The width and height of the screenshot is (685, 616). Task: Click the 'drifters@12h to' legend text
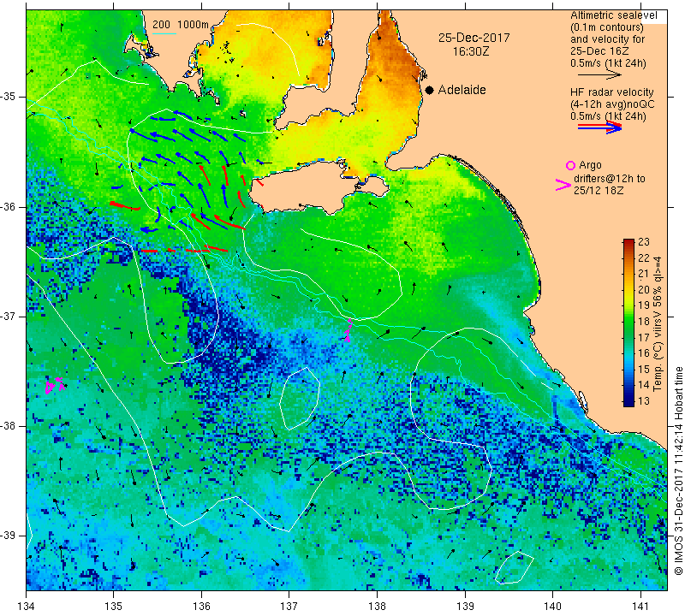pyautogui.click(x=610, y=179)
